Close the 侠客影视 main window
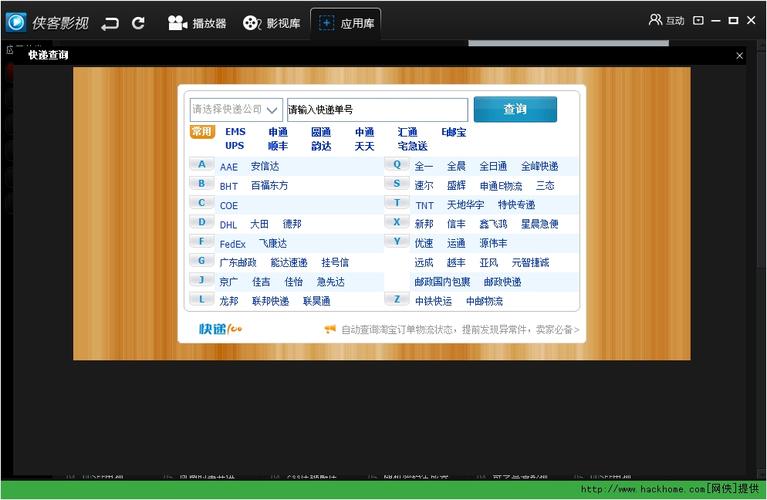Screen dimensions: 767x500 click(751, 20)
